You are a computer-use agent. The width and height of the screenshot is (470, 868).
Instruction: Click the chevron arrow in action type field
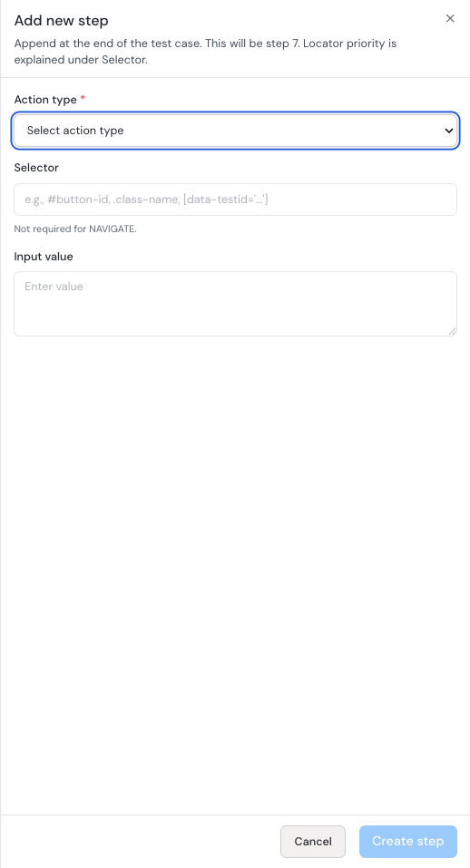pyautogui.click(x=448, y=131)
